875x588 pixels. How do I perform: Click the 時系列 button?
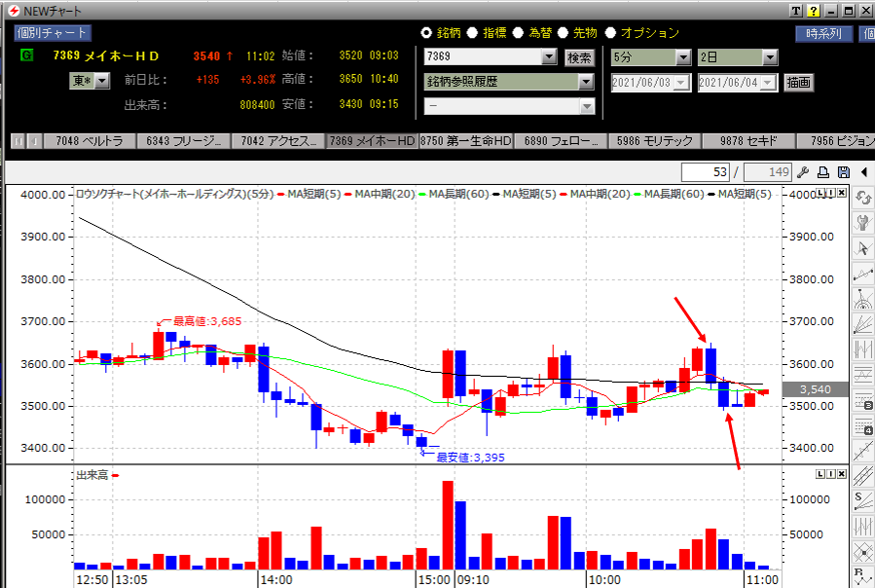tap(823, 33)
